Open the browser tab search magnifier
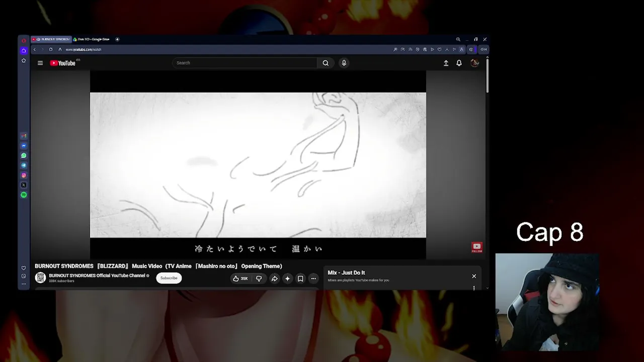The image size is (644, 362). (x=458, y=39)
